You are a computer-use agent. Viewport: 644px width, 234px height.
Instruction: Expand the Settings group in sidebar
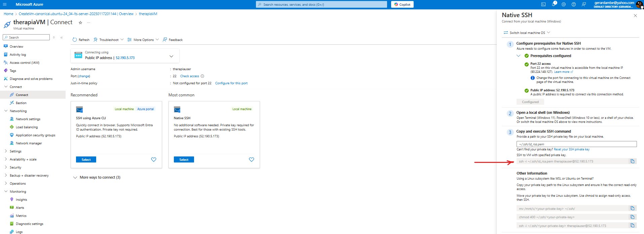(6, 151)
